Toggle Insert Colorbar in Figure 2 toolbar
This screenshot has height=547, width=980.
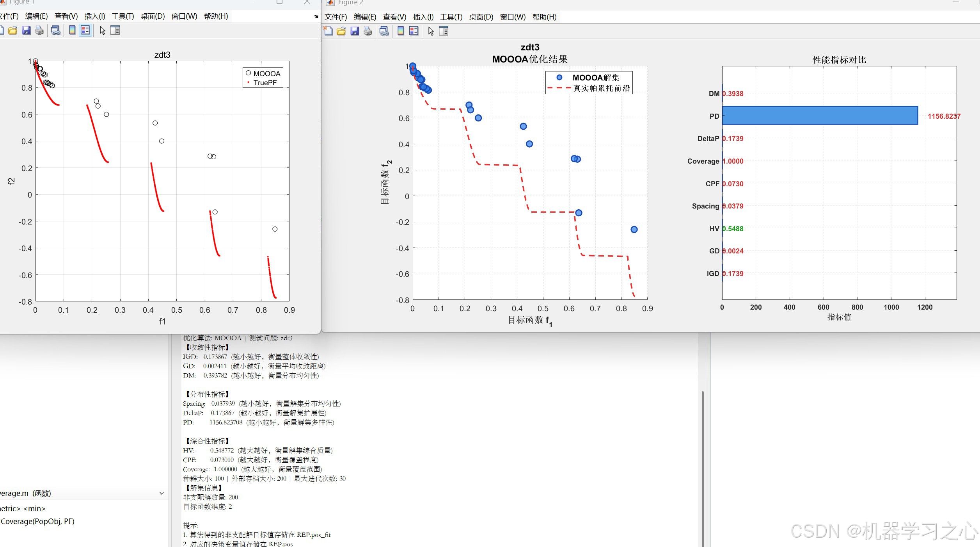(x=401, y=31)
